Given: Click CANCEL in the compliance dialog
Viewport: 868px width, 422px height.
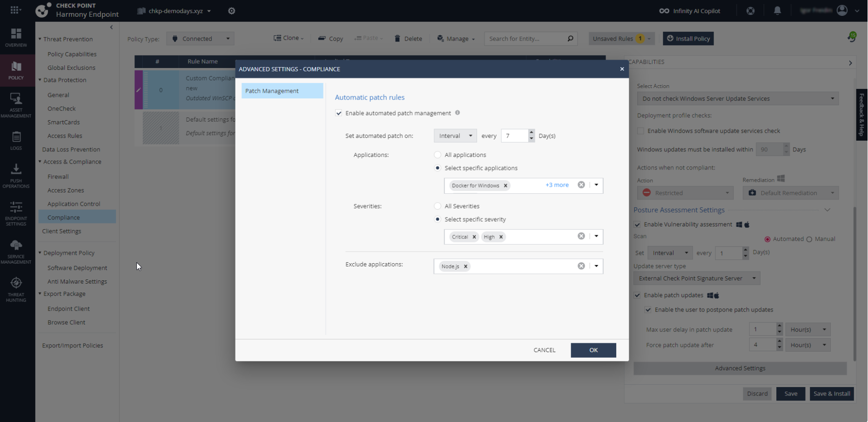Looking at the screenshot, I should (545, 350).
